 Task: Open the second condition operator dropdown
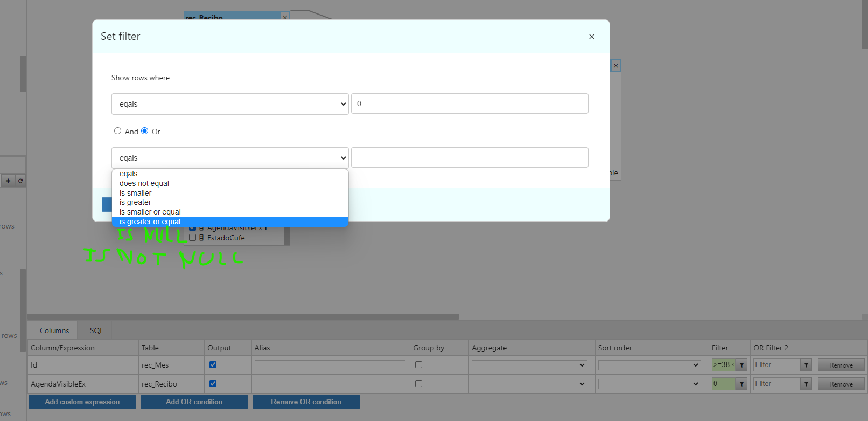(x=230, y=158)
